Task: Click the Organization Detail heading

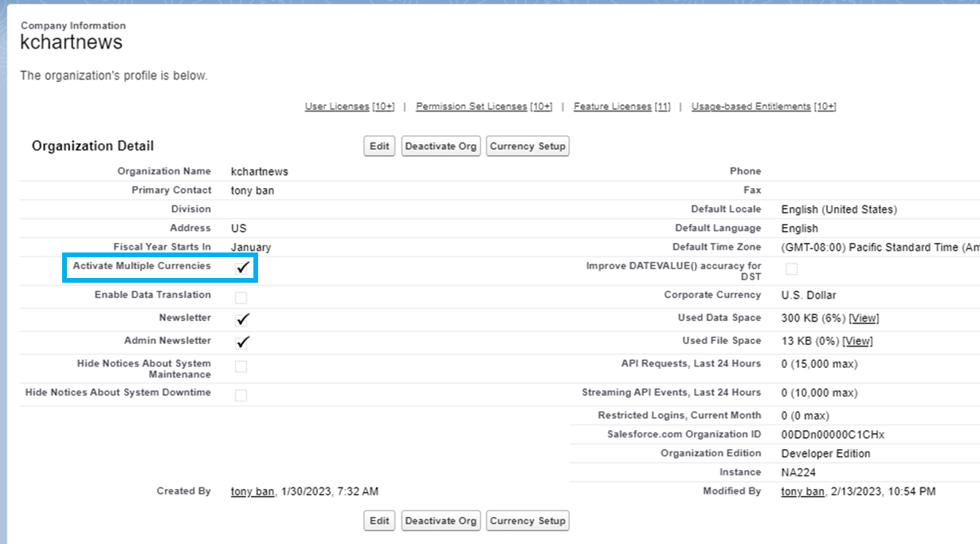Action: [93, 146]
